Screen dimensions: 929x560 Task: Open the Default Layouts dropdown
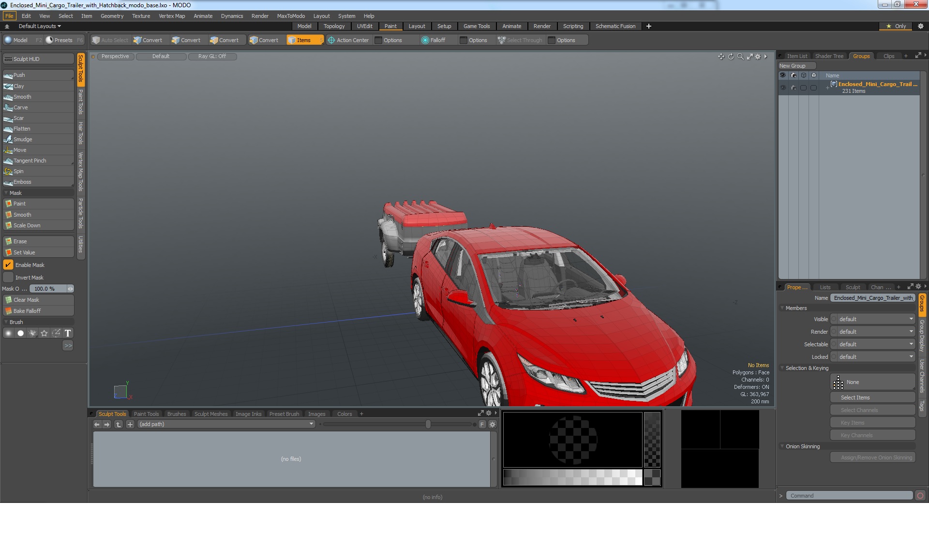click(x=40, y=26)
